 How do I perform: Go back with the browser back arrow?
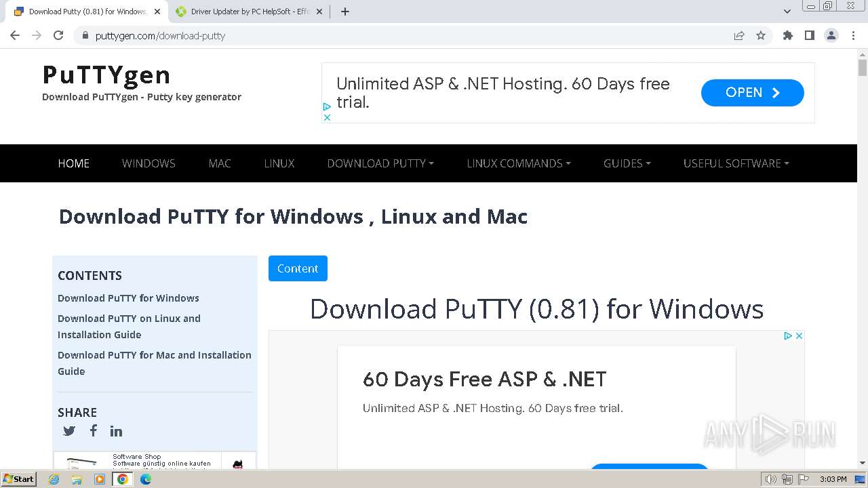tap(15, 35)
